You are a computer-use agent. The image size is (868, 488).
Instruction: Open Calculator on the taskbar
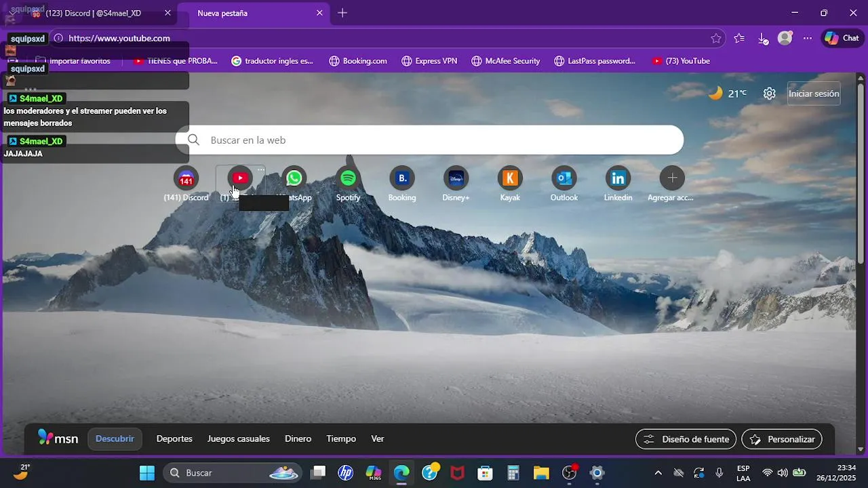[x=513, y=472]
